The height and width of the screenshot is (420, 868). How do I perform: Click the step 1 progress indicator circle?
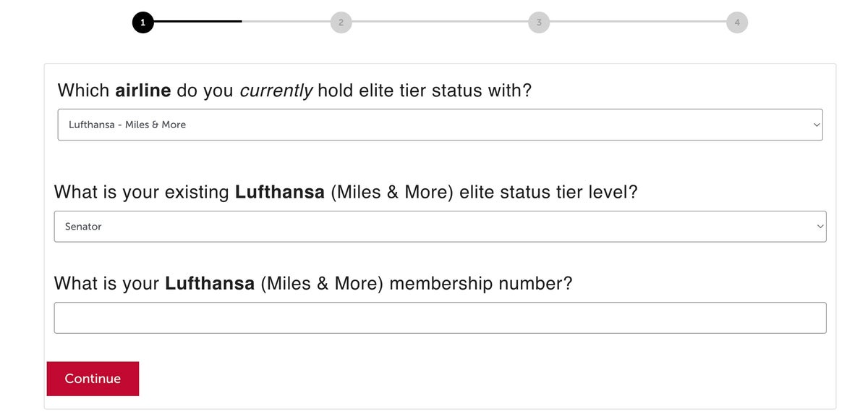[142, 22]
